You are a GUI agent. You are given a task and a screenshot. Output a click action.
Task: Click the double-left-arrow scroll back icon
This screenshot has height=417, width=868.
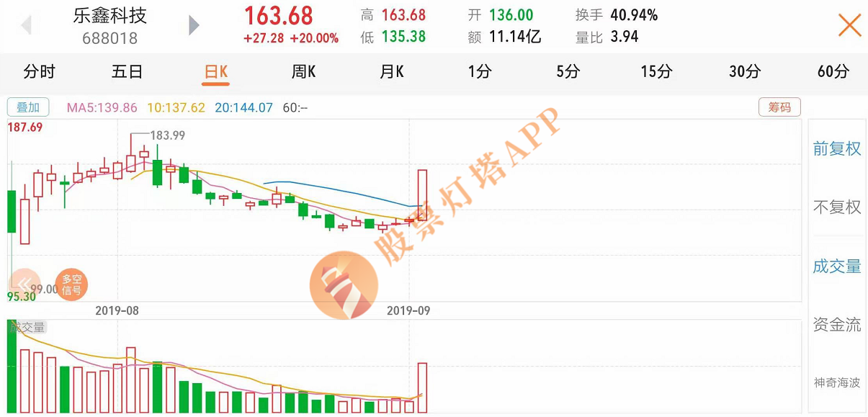26,284
